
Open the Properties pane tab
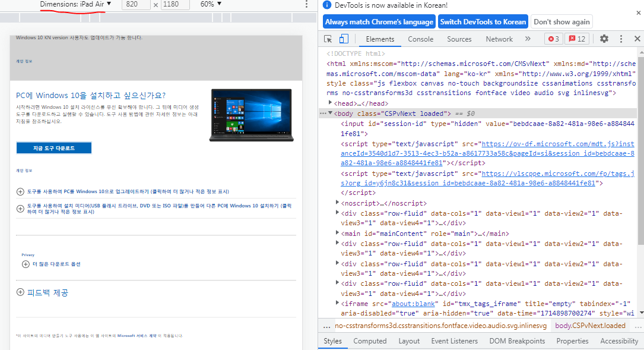[572, 341]
